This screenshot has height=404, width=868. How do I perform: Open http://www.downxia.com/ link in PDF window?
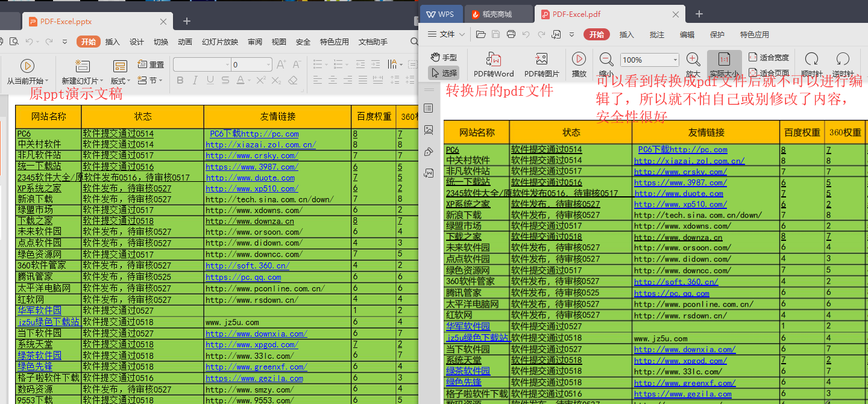pyautogui.click(x=685, y=349)
